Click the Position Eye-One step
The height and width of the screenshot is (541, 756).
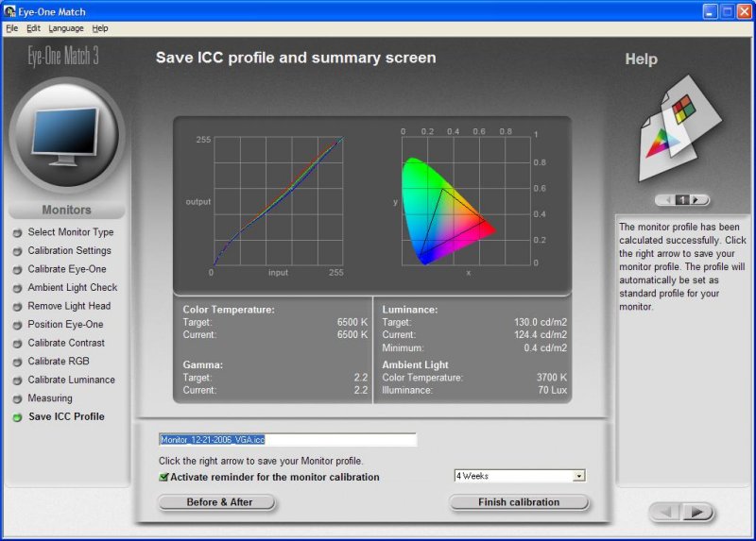[65, 324]
